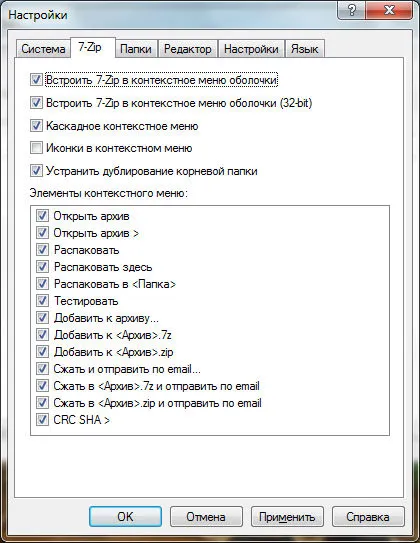The image size is (420, 543).
Task: Open the Папки tab
Action: tap(136, 48)
